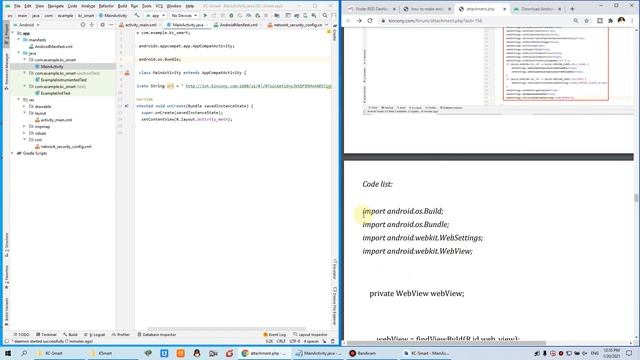Viewport: 640px width, 360px height.
Task: Open the Profiler tool window
Action: click(121, 335)
